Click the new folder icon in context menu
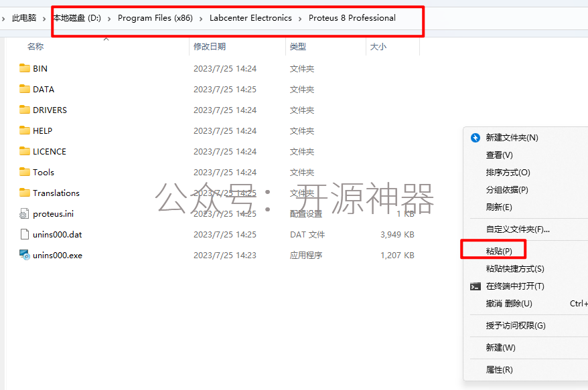The image size is (588, 390). [475, 138]
